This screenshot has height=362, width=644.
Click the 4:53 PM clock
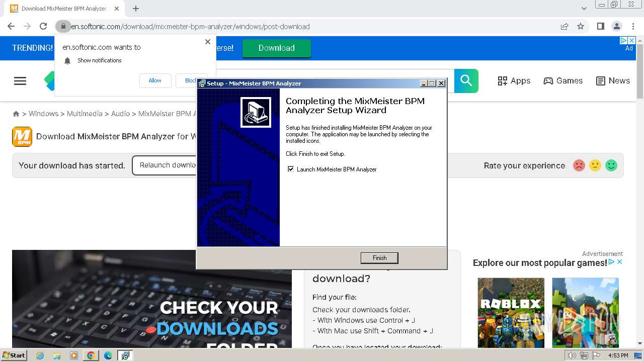pos(618,355)
